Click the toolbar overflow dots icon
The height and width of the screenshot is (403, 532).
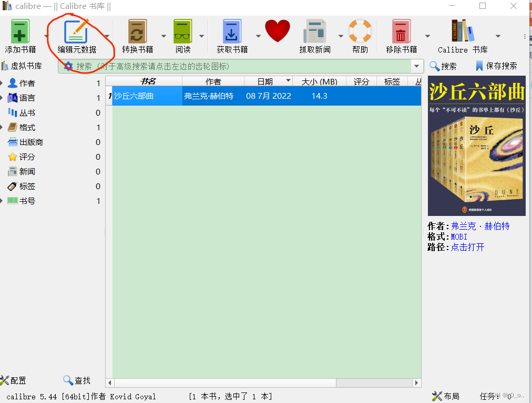click(525, 36)
